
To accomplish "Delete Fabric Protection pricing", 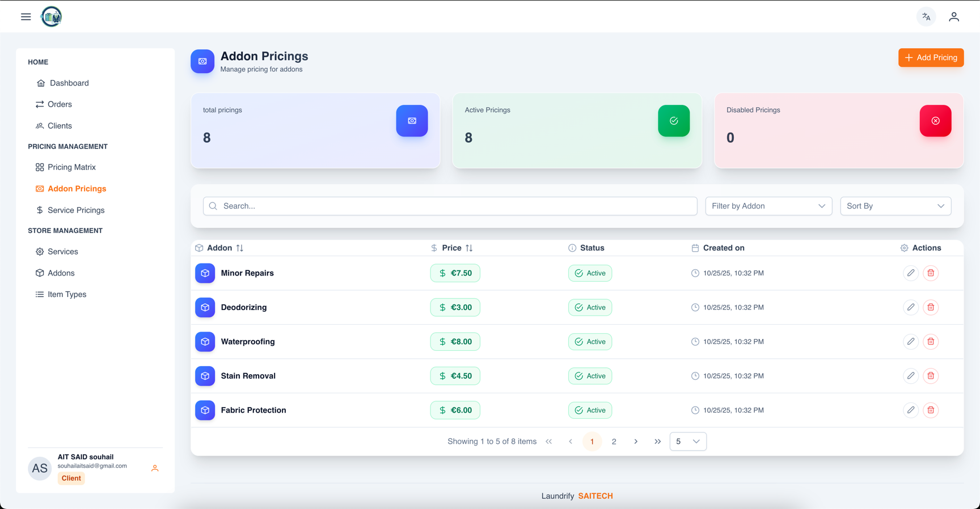I will (x=931, y=410).
